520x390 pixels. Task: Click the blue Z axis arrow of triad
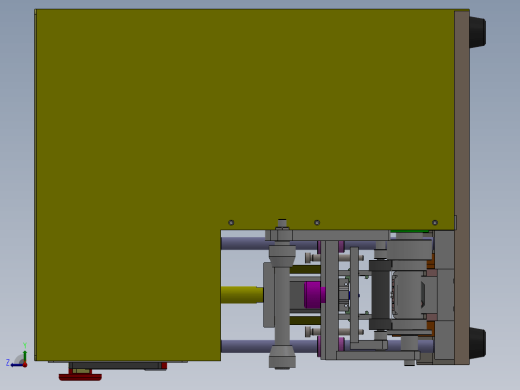16,365
